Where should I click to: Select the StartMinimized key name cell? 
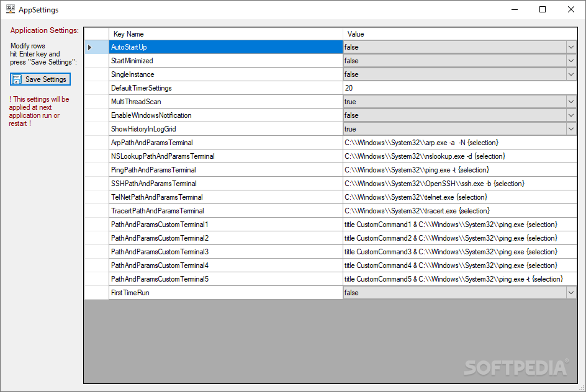(226, 61)
